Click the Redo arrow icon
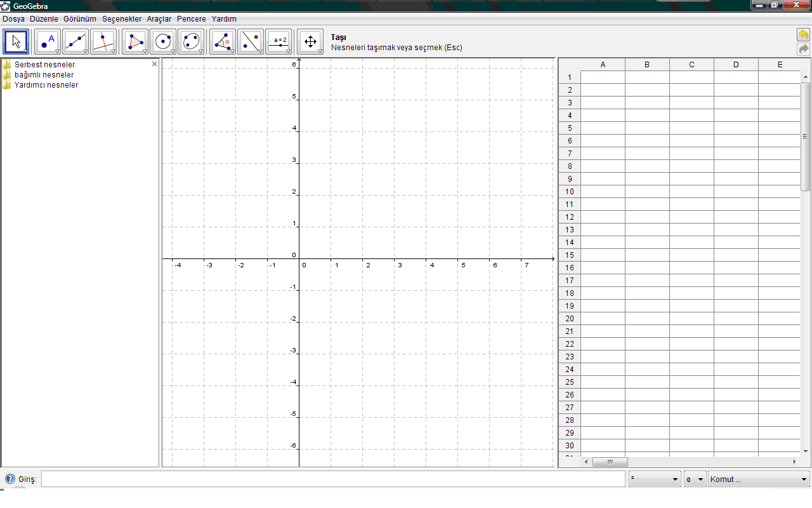 pos(804,49)
